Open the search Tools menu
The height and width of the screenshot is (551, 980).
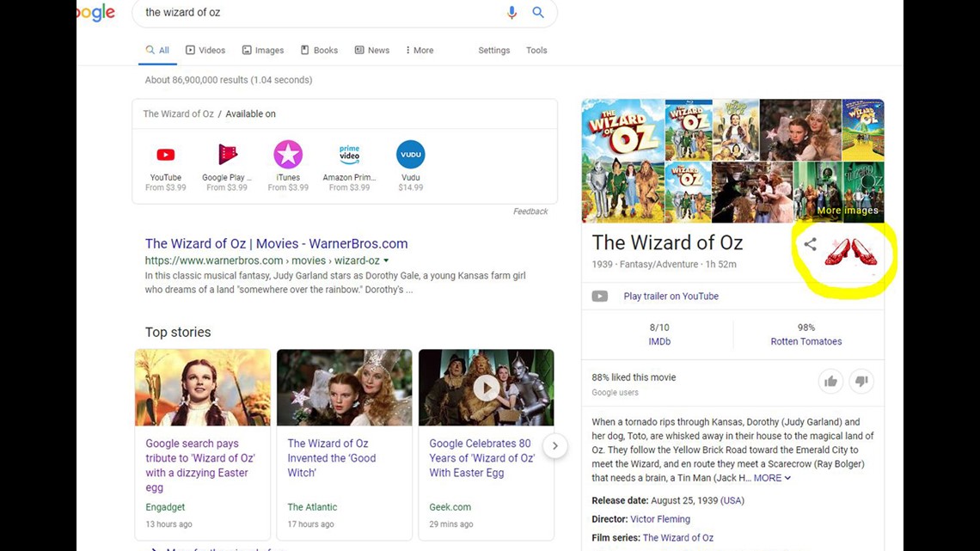(536, 50)
